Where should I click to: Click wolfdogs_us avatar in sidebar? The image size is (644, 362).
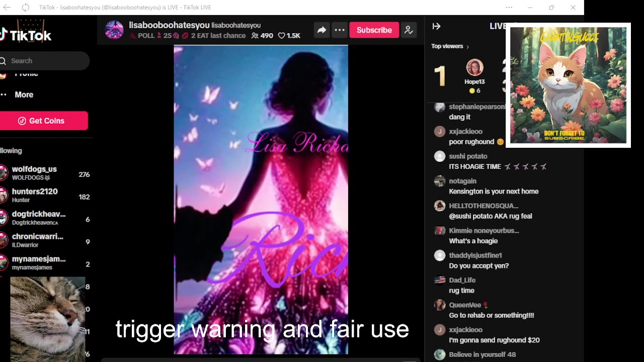pos(4,173)
